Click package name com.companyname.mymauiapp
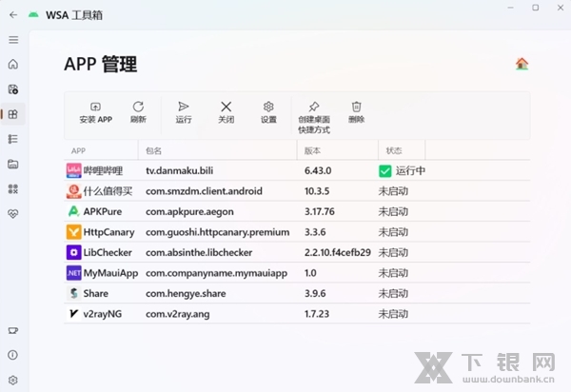Screen dimensions: 571x392 (217, 273)
